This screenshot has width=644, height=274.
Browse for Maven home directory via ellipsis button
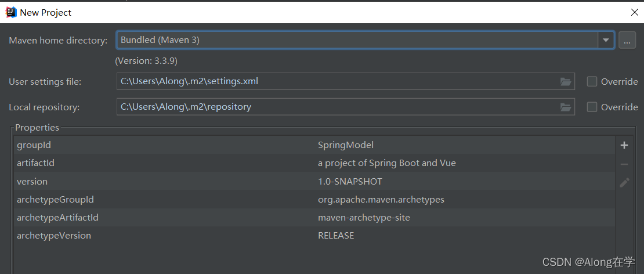627,40
